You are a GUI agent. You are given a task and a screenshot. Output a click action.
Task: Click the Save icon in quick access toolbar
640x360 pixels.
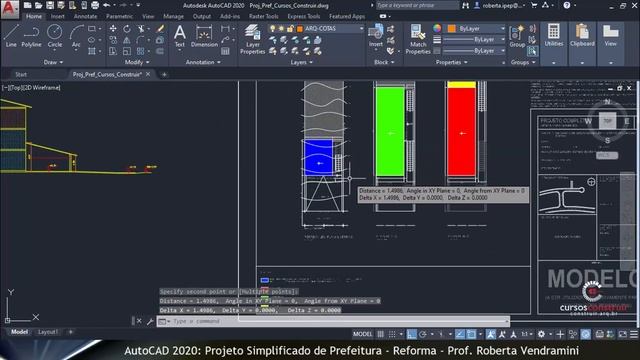point(49,5)
